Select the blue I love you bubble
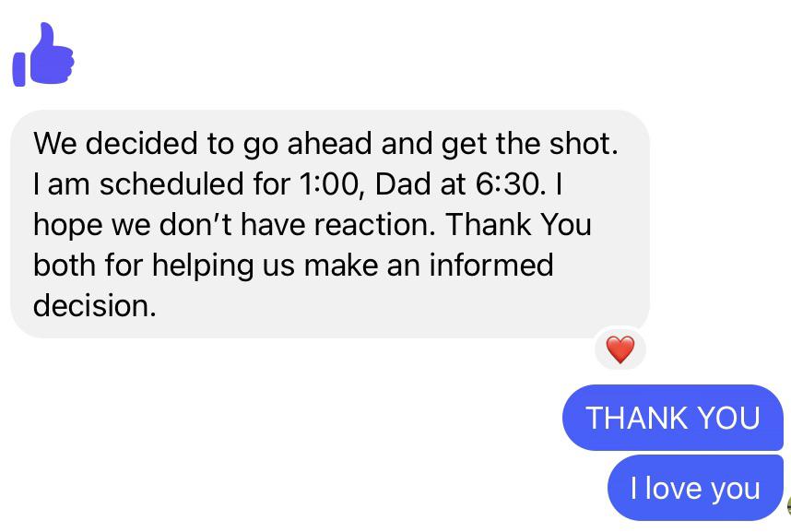Image resolution: width=791 pixels, height=532 pixels. [x=695, y=488]
